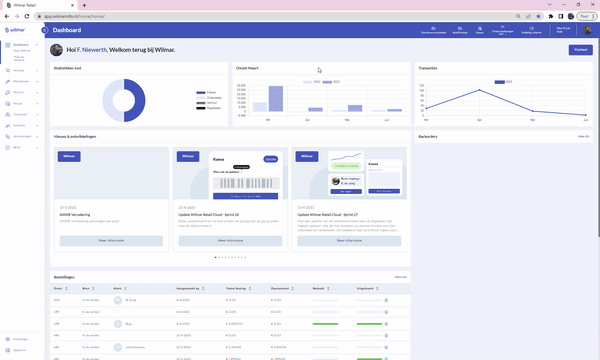The height and width of the screenshot is (360, 600).
Task: Click the Alles link in the Backorders panel
Action: click(583, 136)
